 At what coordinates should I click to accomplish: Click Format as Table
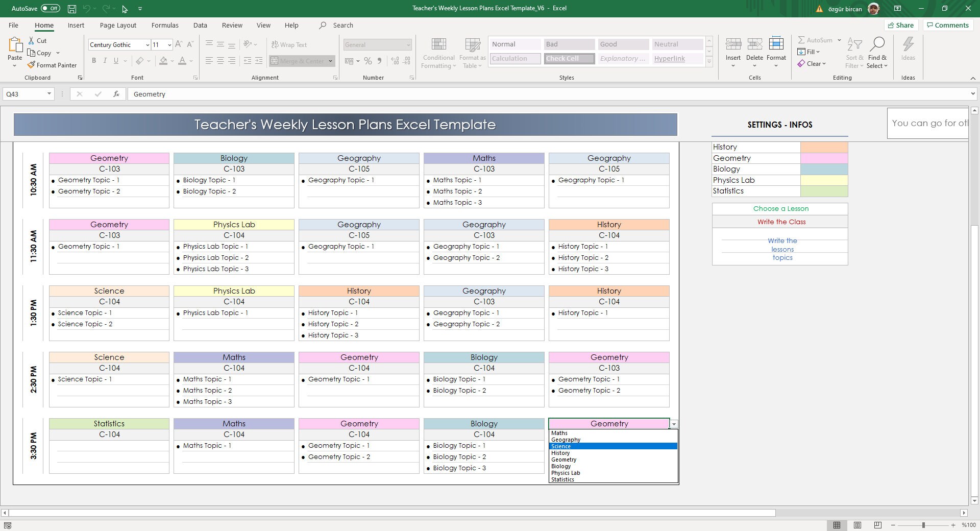click(472, 53)
